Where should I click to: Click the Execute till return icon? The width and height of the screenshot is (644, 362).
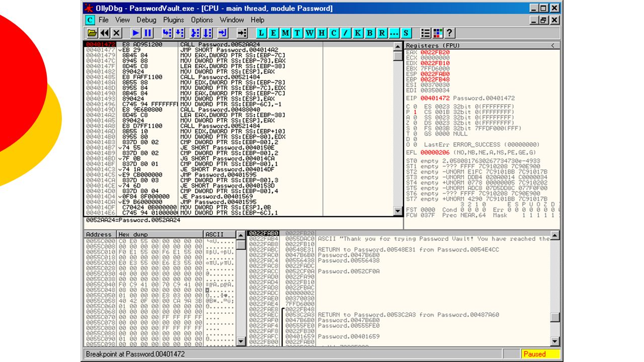pyautogui.click(x=223, y=33)
